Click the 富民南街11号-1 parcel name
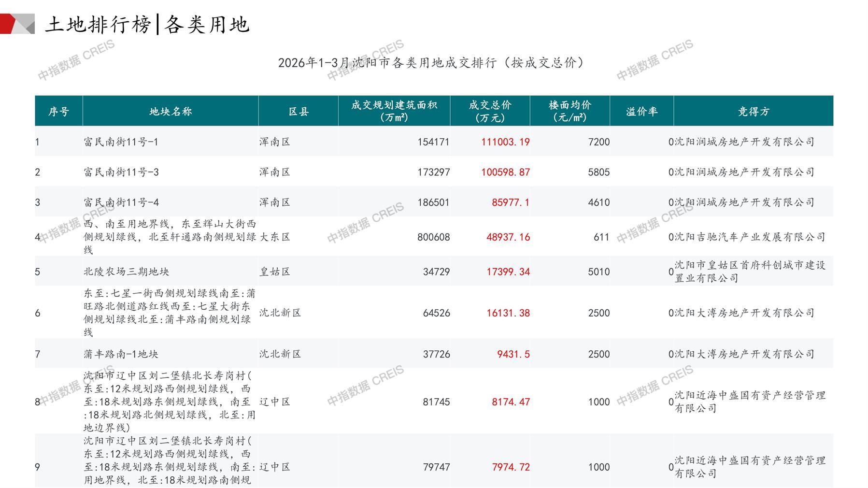Viewport: 868px width, 488px height. pos(121,142)
